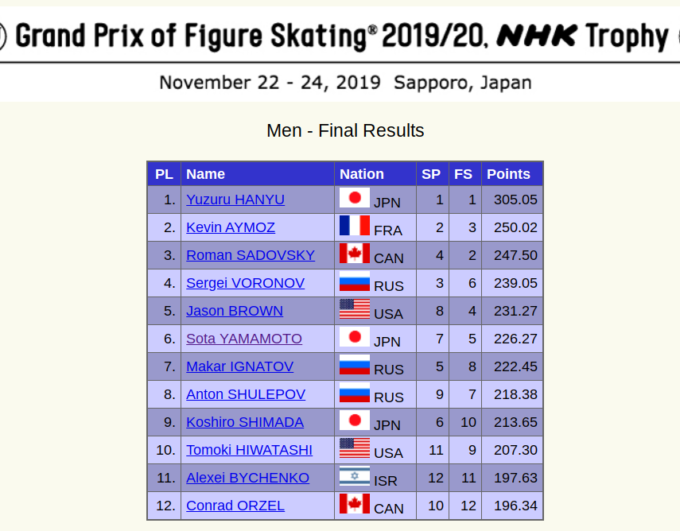Click the Makar IGNATOV name link
This screenshot has height=531, width=680.
[x=240, y=366]
